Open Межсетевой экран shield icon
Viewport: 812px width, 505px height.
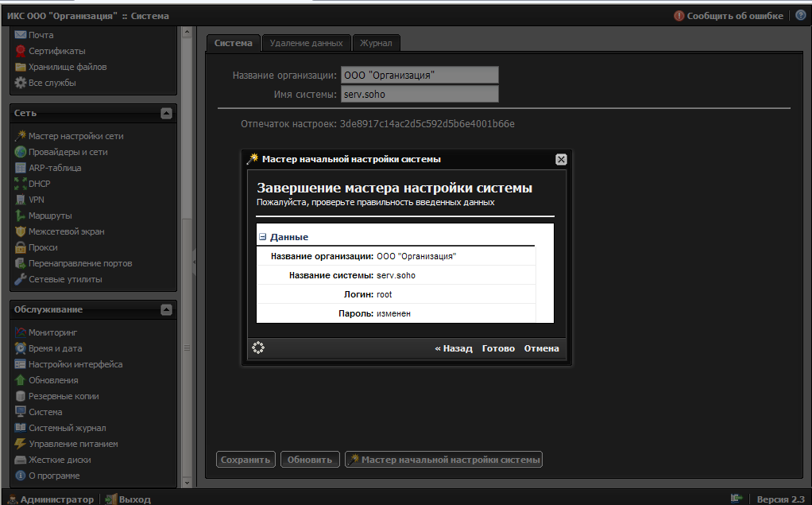coord(20,231)
